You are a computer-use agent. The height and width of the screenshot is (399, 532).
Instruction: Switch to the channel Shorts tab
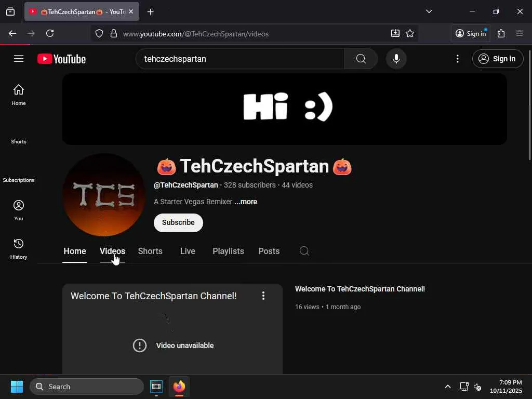click(150, 251)
